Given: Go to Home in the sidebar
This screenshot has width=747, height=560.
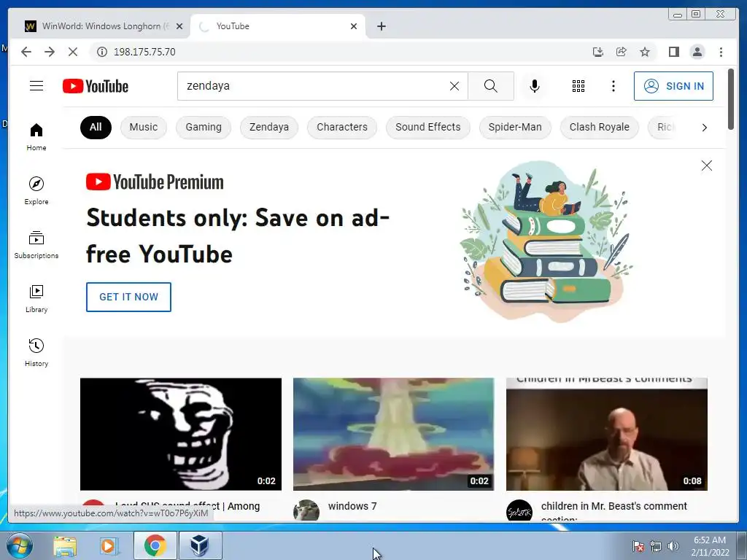Looking at the screenshot, I should (36, 137).
